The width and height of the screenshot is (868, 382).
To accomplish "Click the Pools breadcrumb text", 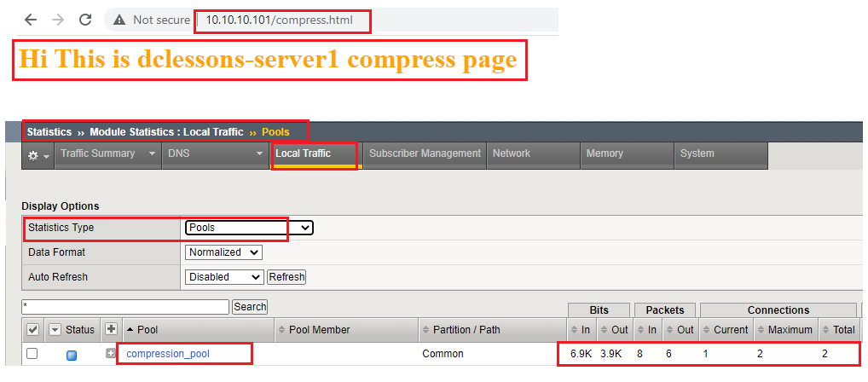I will tap(275, 132).
